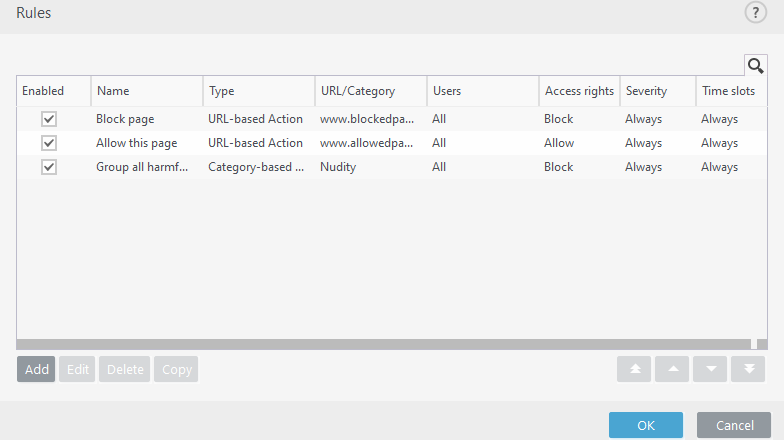Move rule up one position arrow

coord(672,369)
